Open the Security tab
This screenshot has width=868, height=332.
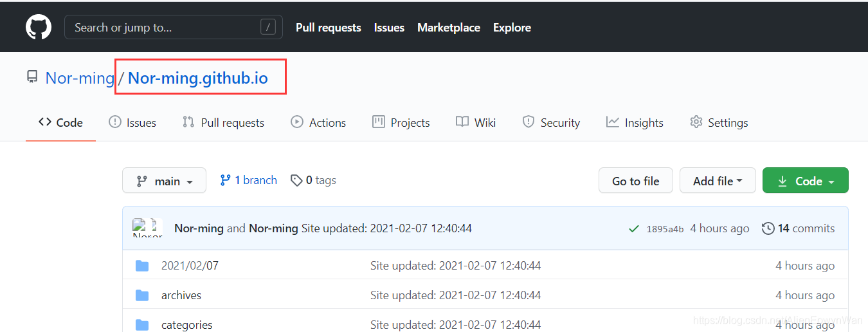point(551,122)
